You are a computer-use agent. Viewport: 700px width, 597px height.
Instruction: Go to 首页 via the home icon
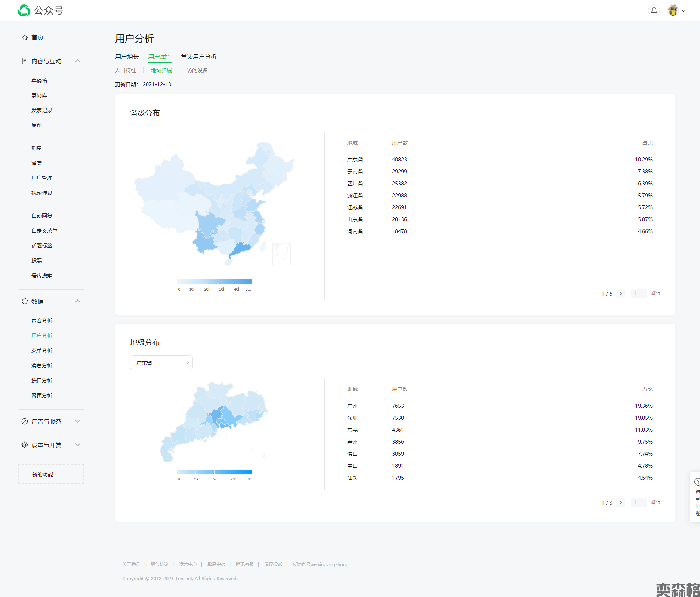point(25,37)
